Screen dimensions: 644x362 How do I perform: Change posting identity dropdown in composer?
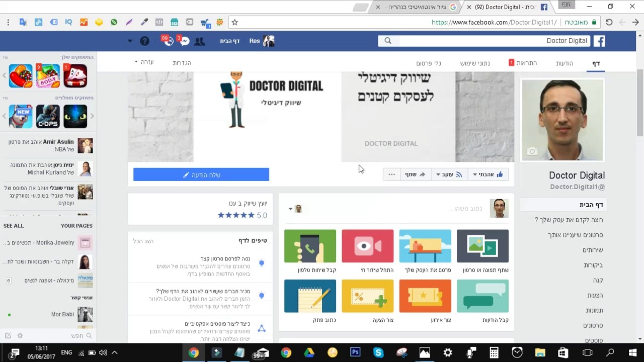coord(295,209)
